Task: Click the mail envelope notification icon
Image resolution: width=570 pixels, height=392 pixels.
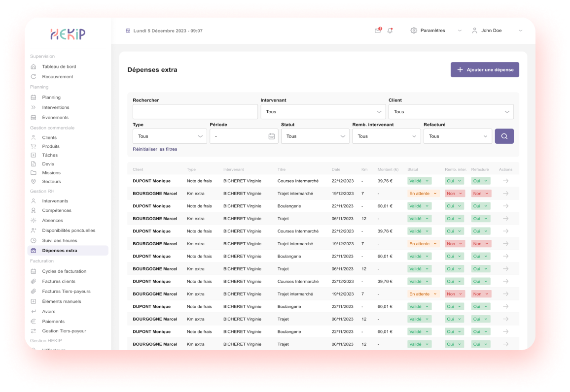Action: point(378,31)
